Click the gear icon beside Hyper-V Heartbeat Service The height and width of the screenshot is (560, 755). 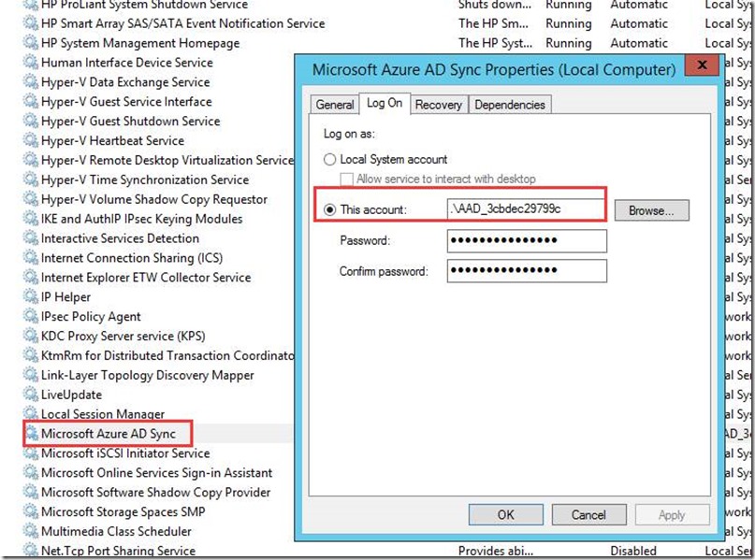[x=30, y=140]
